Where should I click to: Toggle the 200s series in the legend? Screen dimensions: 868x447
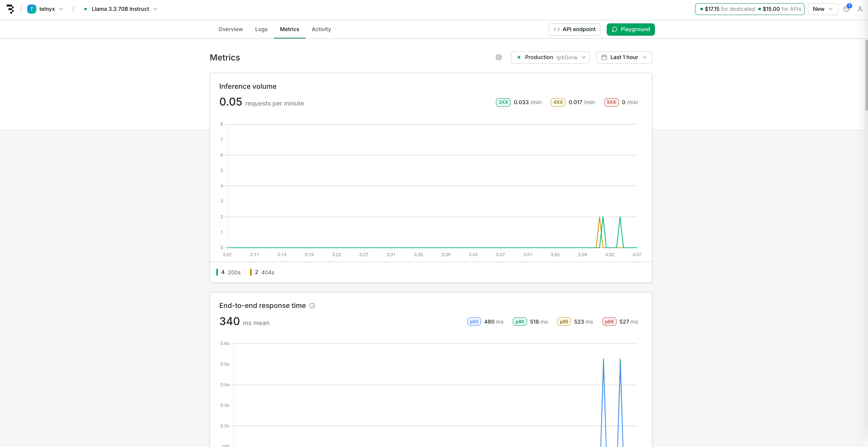coord(229,272)
